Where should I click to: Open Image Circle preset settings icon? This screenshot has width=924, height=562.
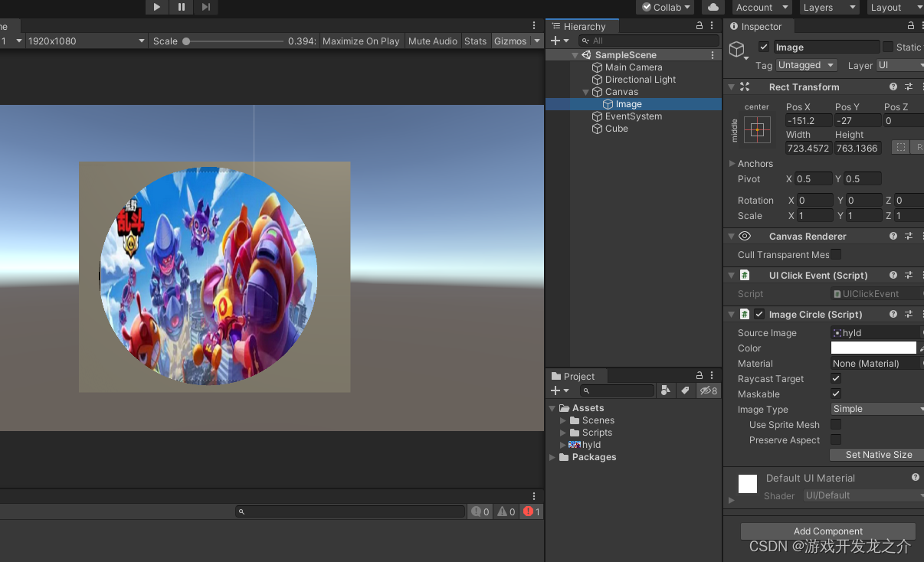tap(909, 314)
